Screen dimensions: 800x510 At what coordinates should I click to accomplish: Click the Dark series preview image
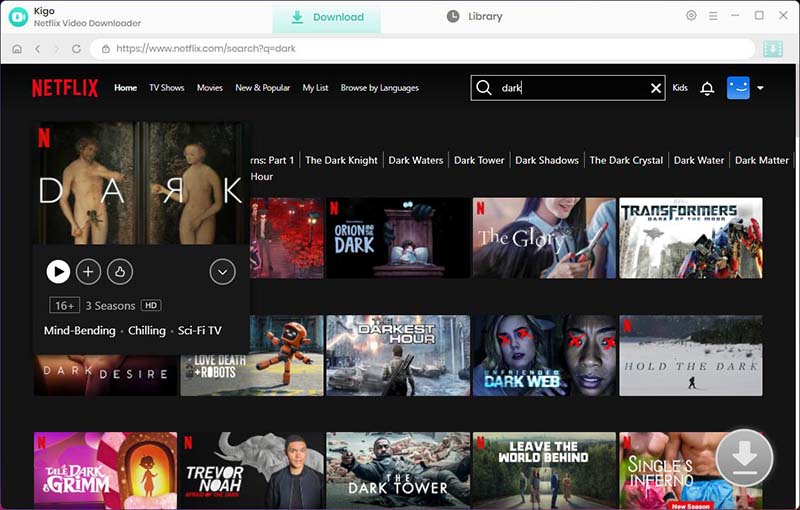coord(141,183)
